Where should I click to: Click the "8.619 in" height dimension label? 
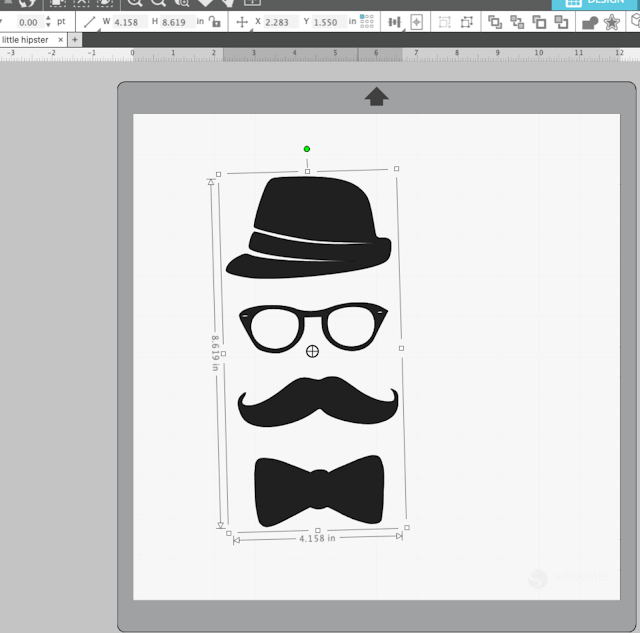coord(215,353)
